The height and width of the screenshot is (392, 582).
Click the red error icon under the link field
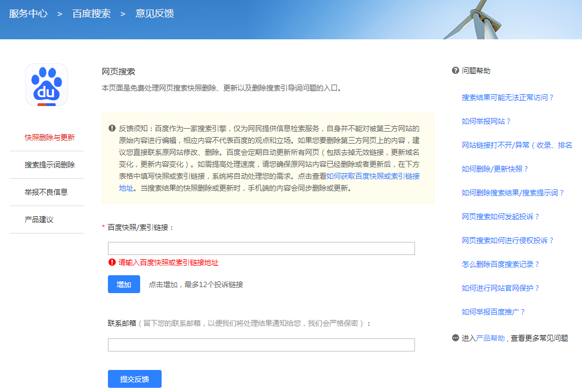click(x=112, y=262)
